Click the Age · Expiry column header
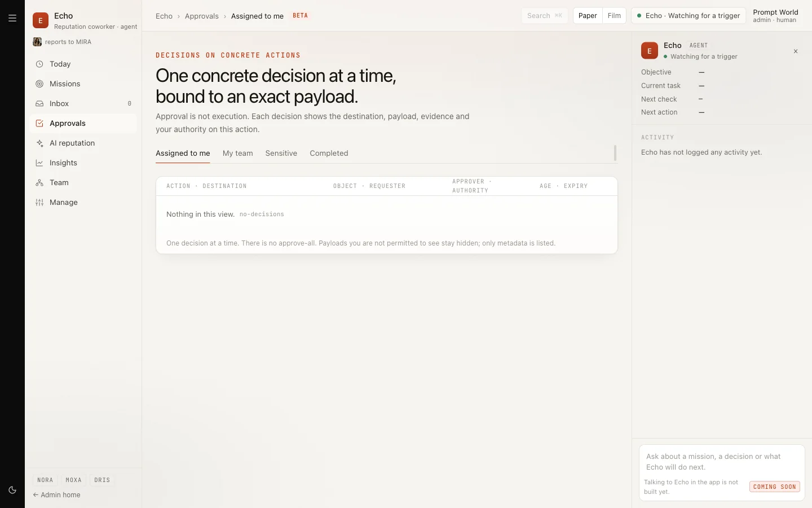This screenshot has height=508, width=812. (563, 186)
